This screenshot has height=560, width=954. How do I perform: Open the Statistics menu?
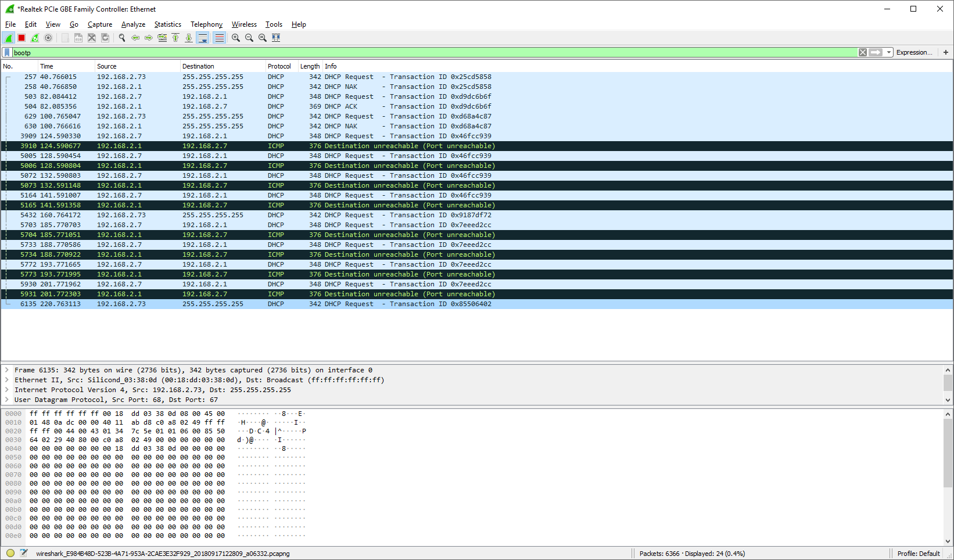click(x=167, y=24)
